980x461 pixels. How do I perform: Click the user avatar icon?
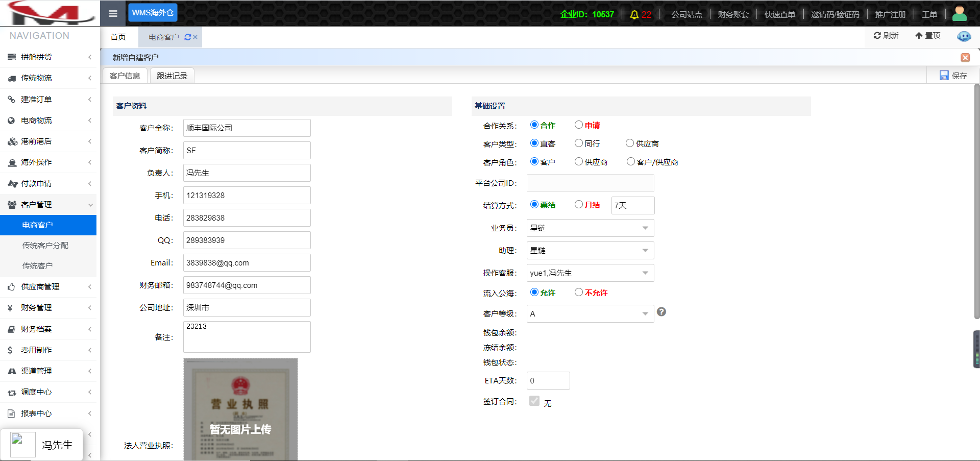tap(959, 13)
